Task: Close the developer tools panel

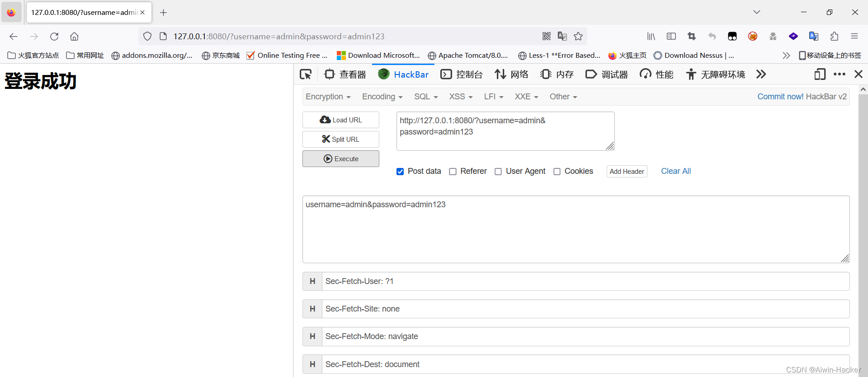Action: pyautogui.click(x=859, y=74)
